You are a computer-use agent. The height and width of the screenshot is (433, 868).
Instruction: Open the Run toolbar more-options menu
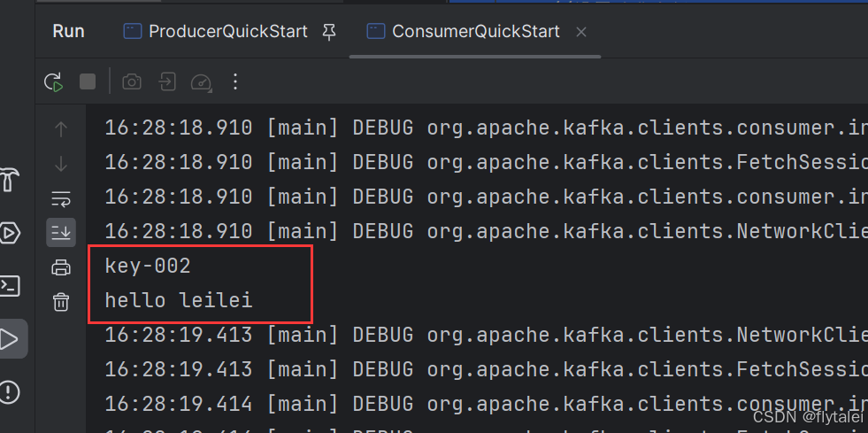(235, 82)
